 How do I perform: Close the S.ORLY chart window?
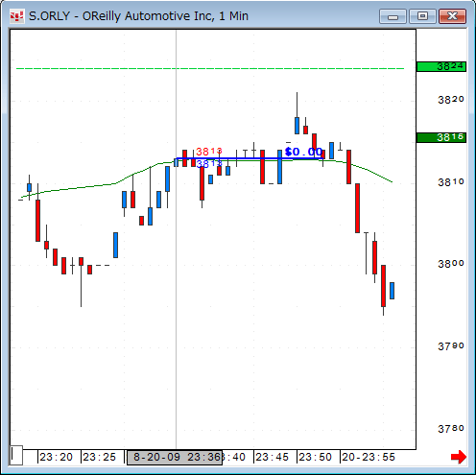click(452, 16)
